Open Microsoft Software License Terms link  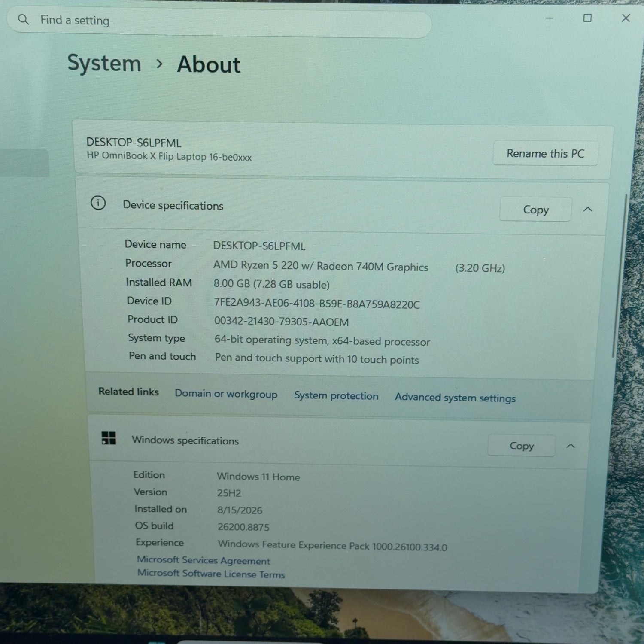211,574
